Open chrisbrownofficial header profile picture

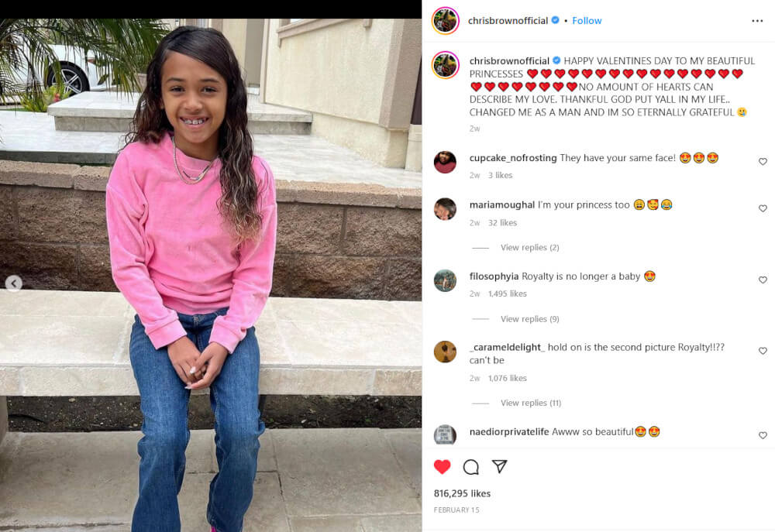click(446, 21)
